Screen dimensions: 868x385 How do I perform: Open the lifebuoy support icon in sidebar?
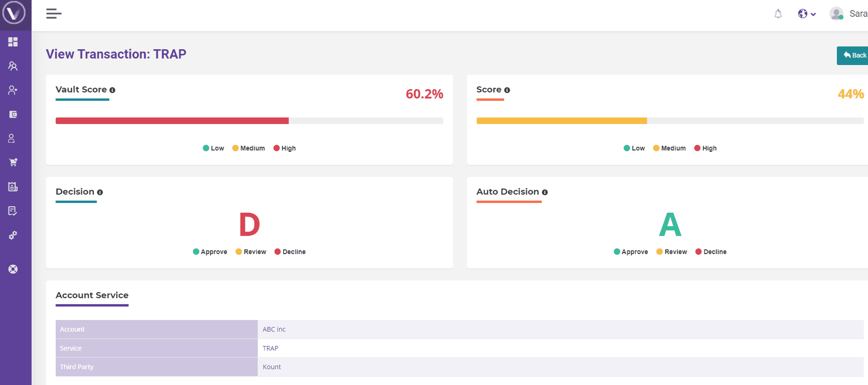click(13, 269)
